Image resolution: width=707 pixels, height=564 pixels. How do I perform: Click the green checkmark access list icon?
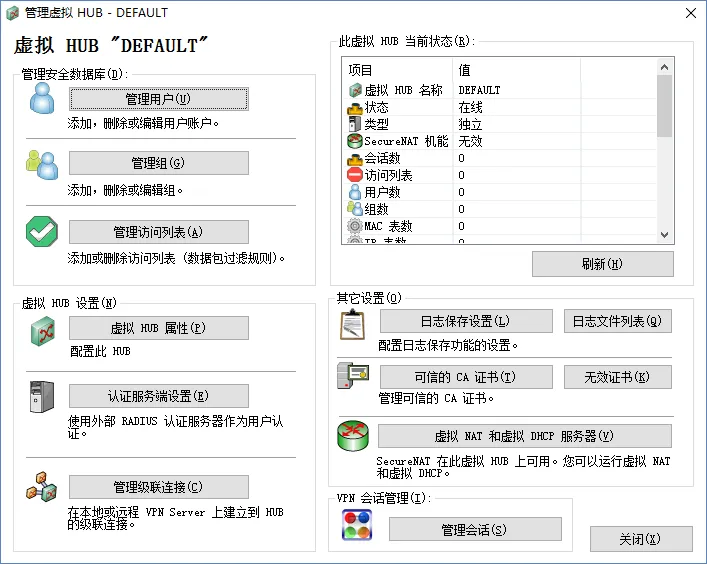tap(42, 231)
